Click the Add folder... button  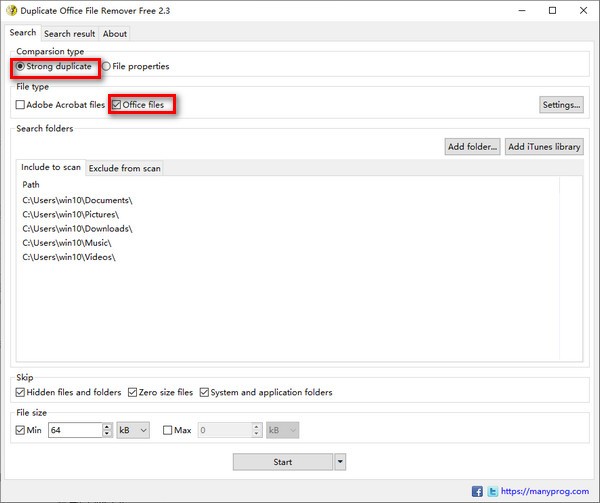pos(472,147)
